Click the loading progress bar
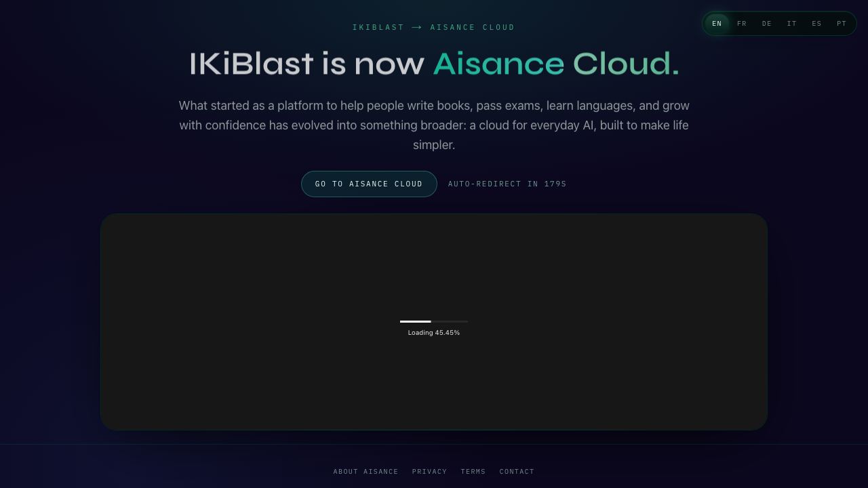This screenshot has height=488, width=868. 434,321
